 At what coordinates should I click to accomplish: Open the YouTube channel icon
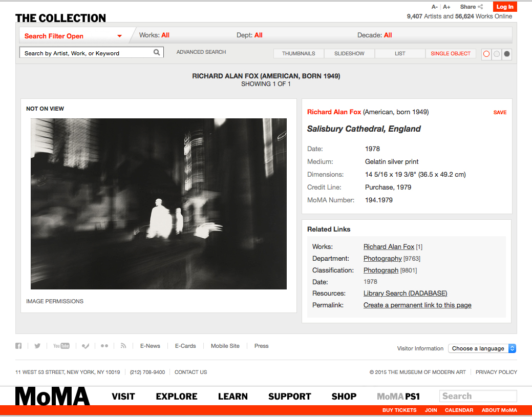pos(61,346)
